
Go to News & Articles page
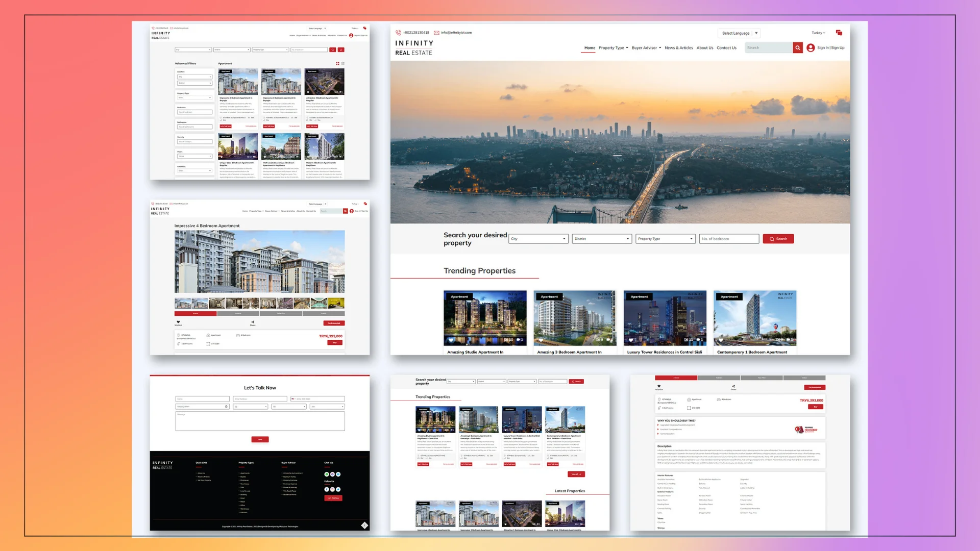(x=678, y=48)
